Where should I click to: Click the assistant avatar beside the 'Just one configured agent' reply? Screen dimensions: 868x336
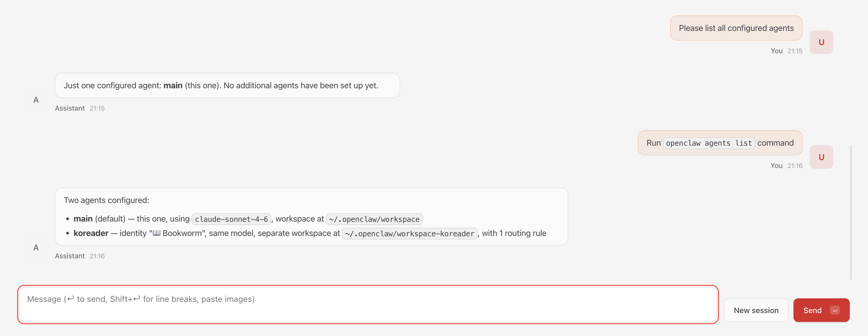point(36,100)
